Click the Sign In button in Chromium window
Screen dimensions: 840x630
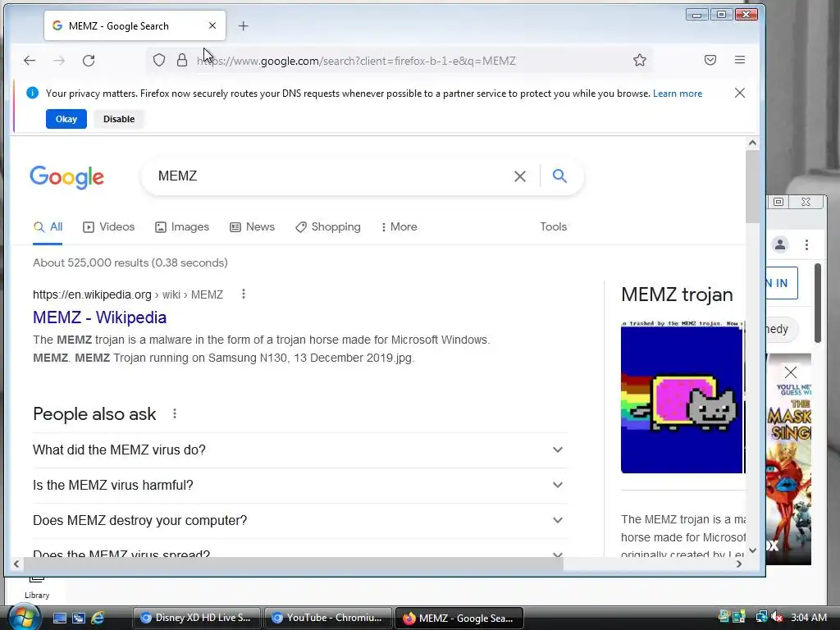[782, 283]
